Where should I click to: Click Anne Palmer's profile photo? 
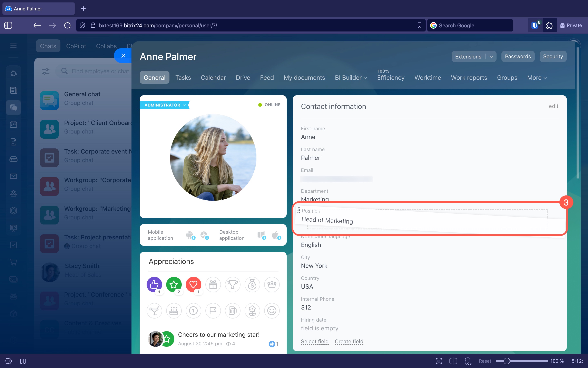click(213, 157)
